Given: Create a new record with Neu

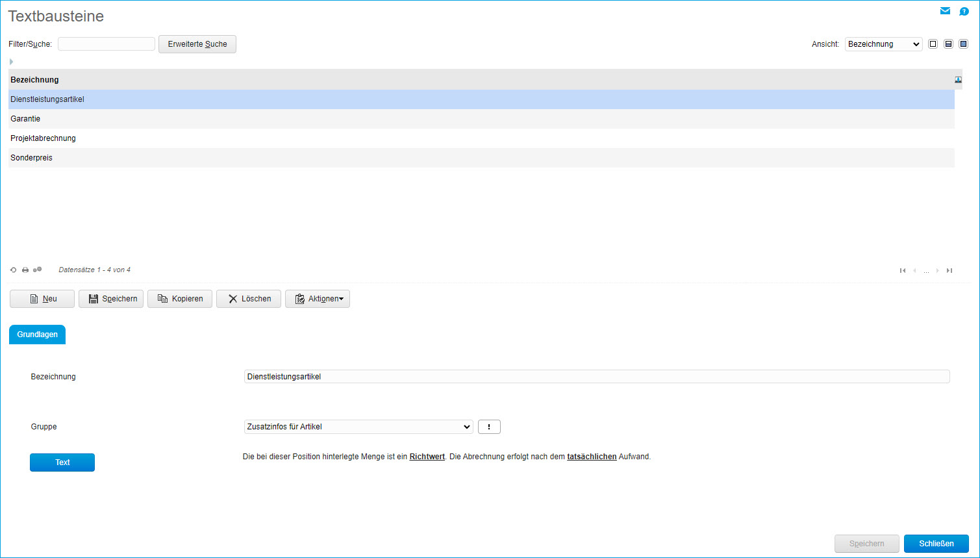Looking at the screenshot, I should tap(42, 299).
